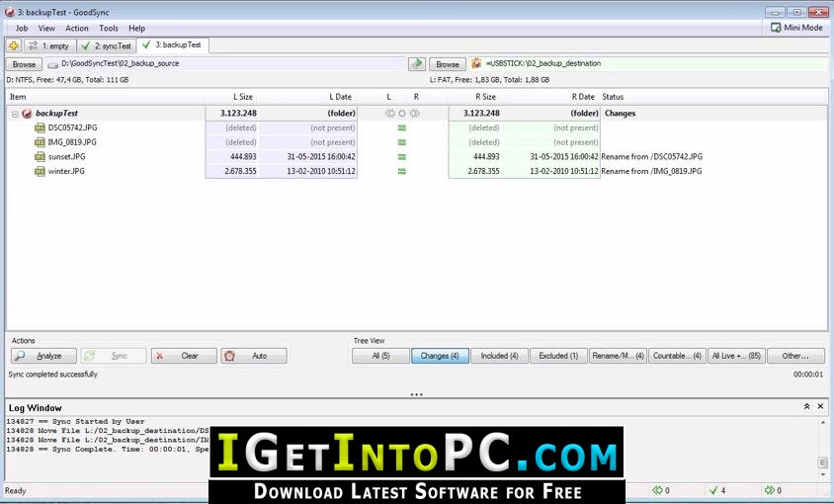This screenshot has height=504, width=834.
Task: Click the left folder drive icon
Action: click(52, 64)
